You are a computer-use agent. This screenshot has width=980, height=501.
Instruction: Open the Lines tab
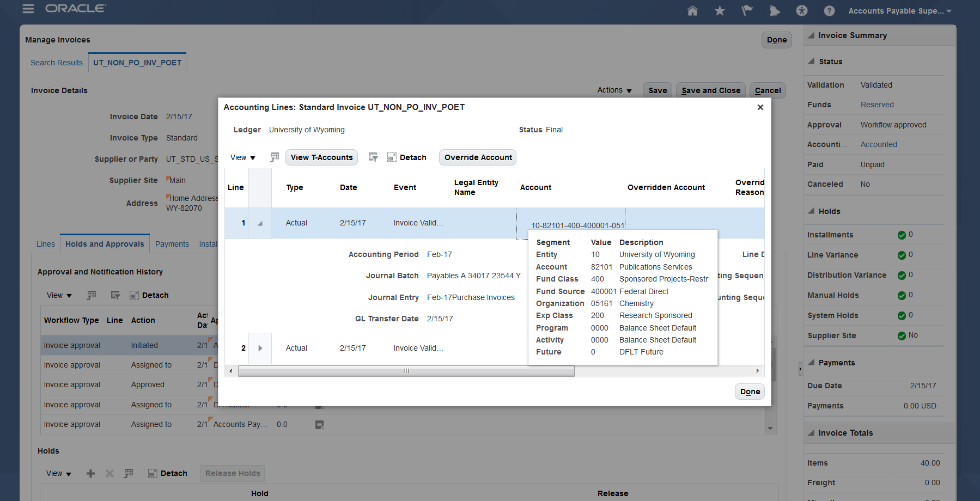(46, 244)
